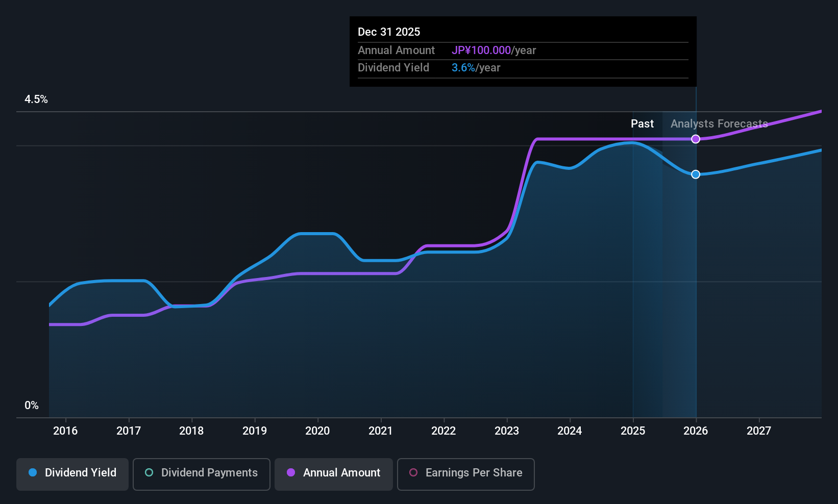Click the 2020 x-axis label

(x=317, y=431)
